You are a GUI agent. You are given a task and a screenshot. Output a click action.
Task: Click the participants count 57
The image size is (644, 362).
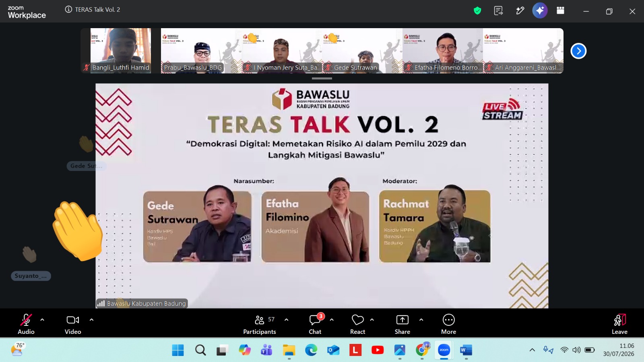(271, 319)
